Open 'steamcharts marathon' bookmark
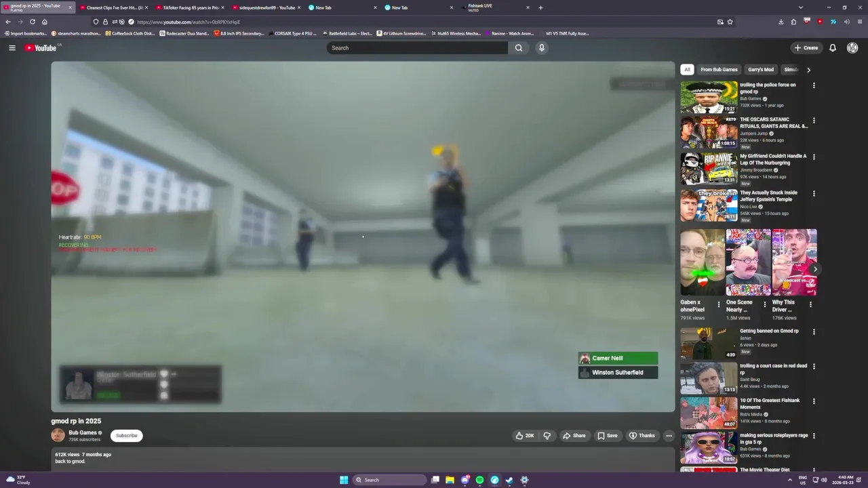 (x=76, y=33)
